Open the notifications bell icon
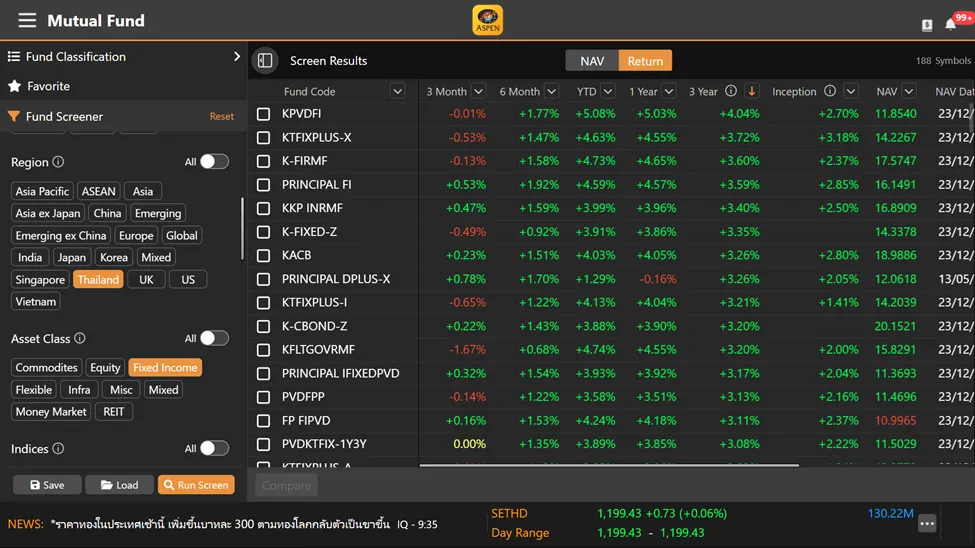The image size is (975, 548). (x=951, y=24)
